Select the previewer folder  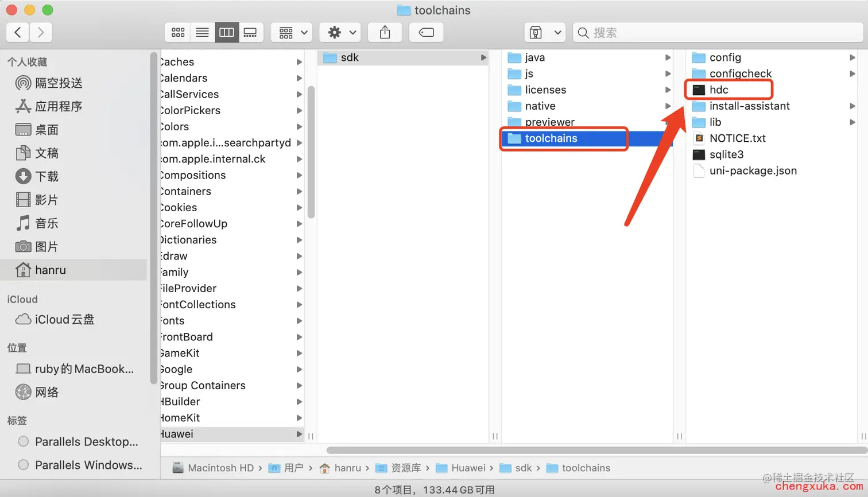(587, 122)
